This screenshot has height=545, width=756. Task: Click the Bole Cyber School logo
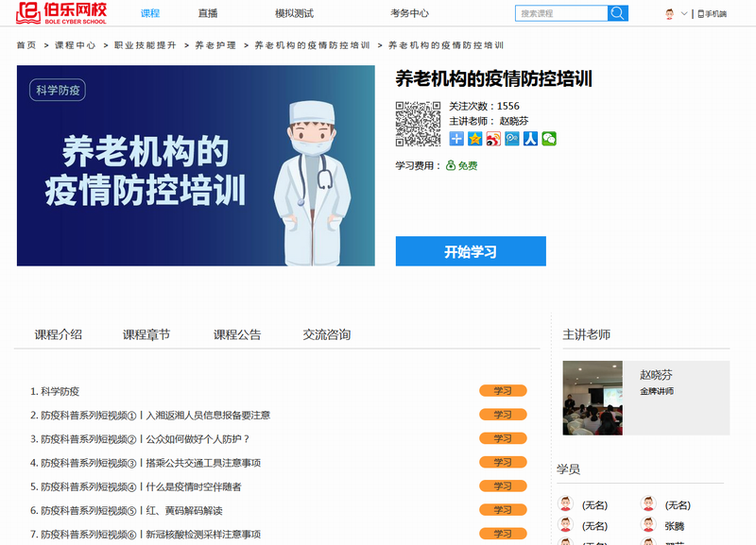63,13
